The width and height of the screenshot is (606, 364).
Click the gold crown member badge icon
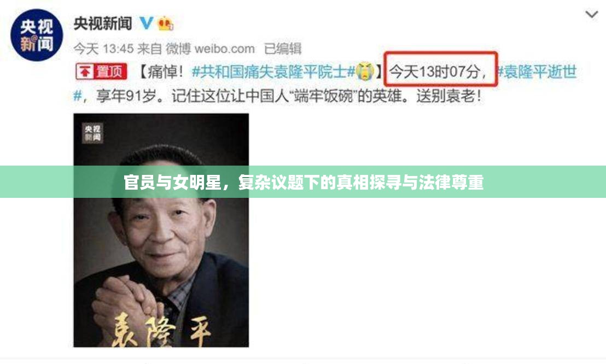coord(165,24)
